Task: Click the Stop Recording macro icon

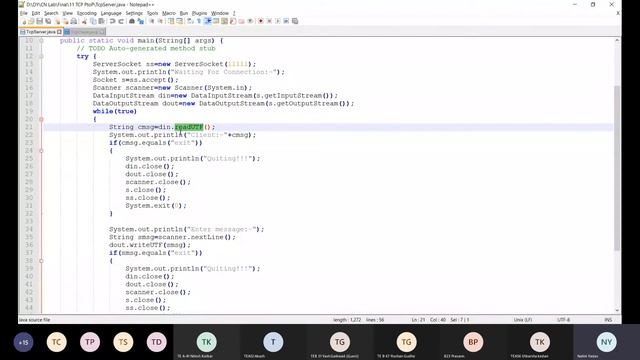Action: [x=269, y=21]
